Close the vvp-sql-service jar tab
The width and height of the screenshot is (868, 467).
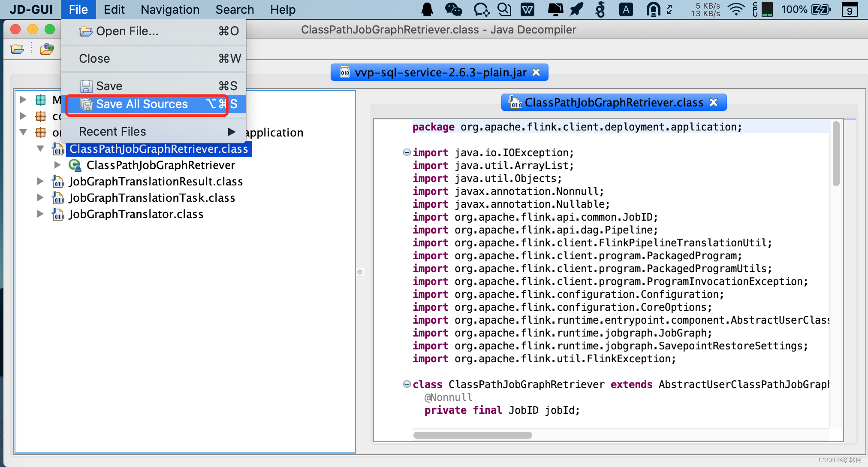[536, 72]
